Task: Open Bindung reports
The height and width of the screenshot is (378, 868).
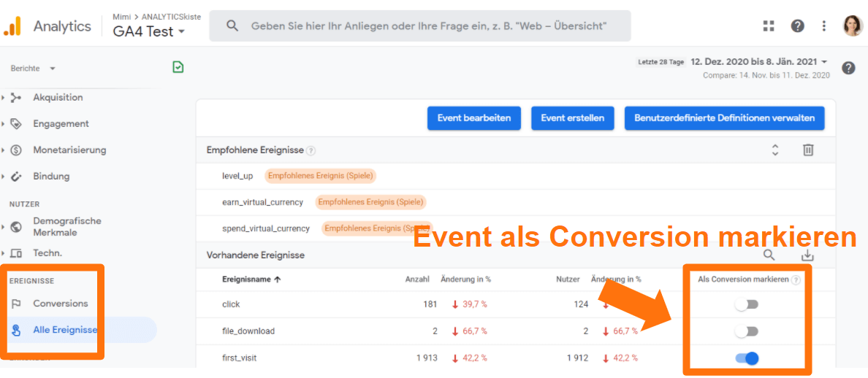Action: 51,177
